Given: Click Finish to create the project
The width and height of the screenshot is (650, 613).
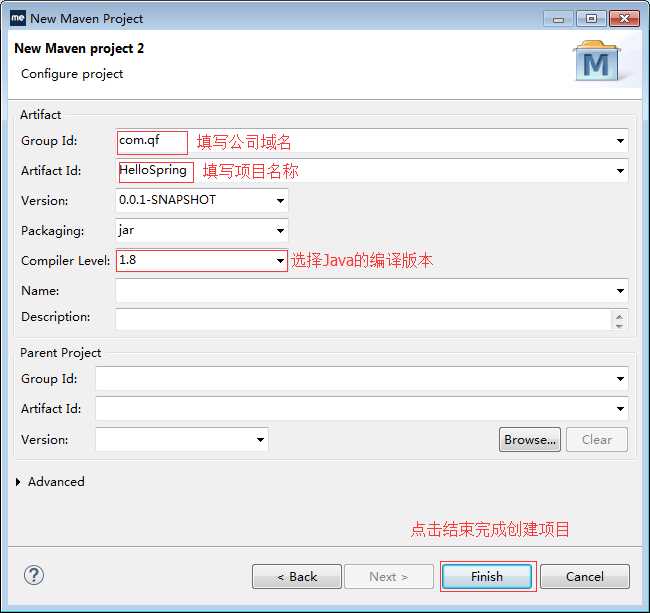Looking at the screenshot, I should [x=487, y=576].
